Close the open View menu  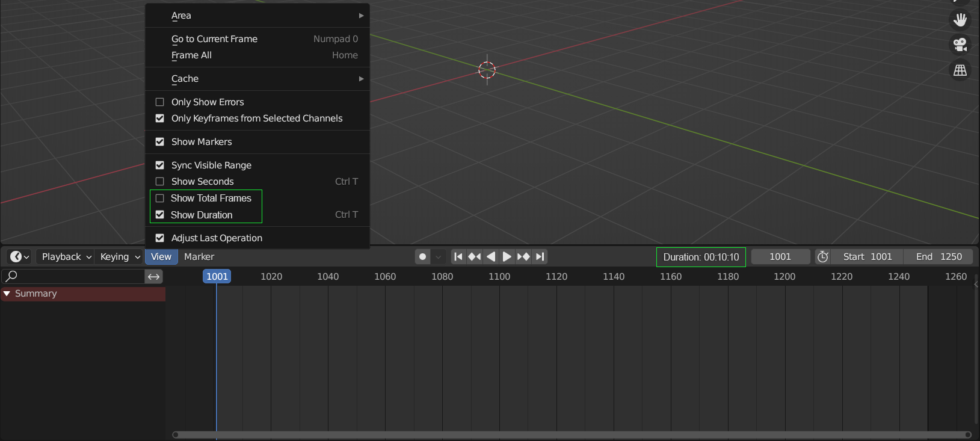coord(161,257)
